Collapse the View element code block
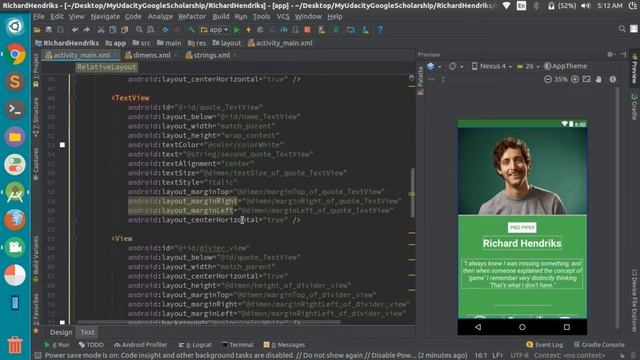 pos(75,238)
